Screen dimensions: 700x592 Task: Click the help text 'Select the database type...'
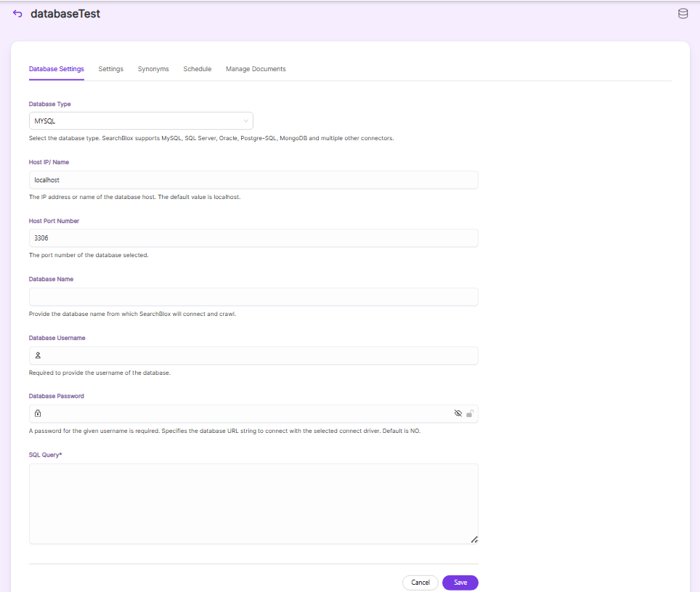211,139
